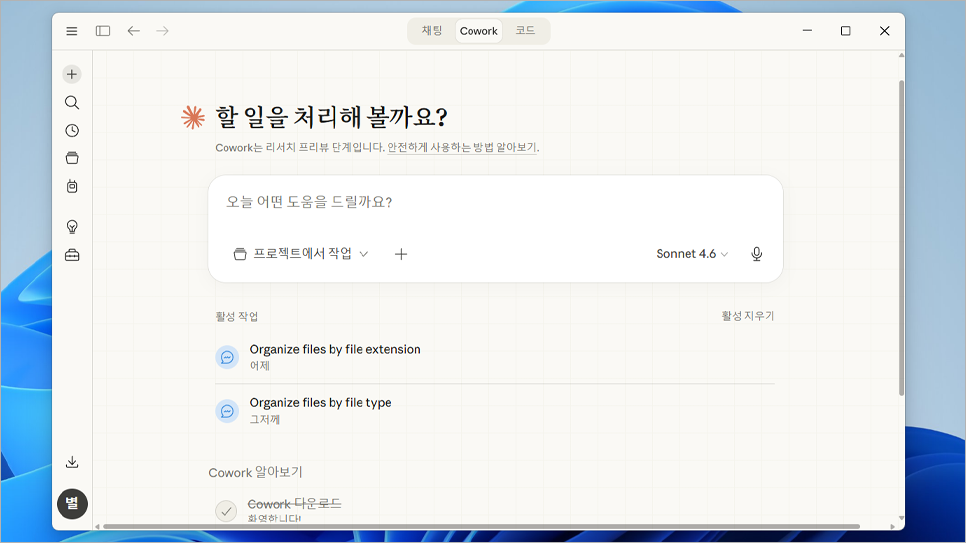This screenshot has width=966, height=543.
Task: Toggle the sidebar panel icon
Action: point(103,31)
